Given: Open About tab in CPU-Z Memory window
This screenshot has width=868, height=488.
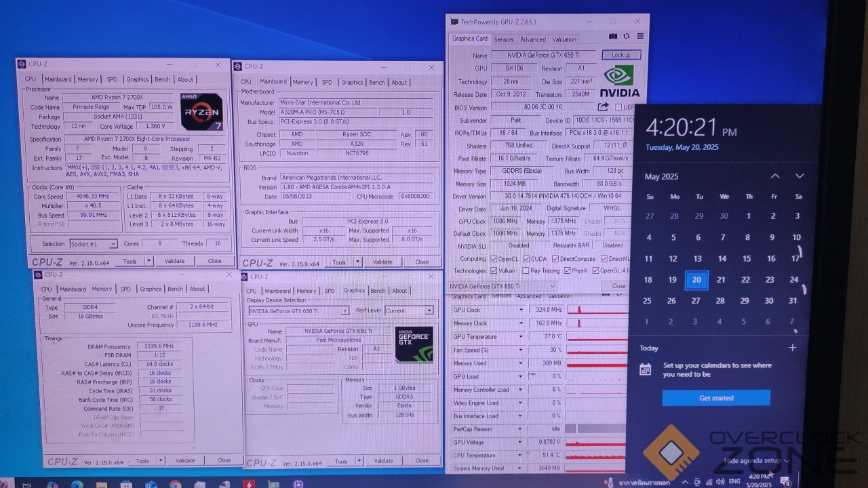Looking at the screenshot, I should click(197, 289).
